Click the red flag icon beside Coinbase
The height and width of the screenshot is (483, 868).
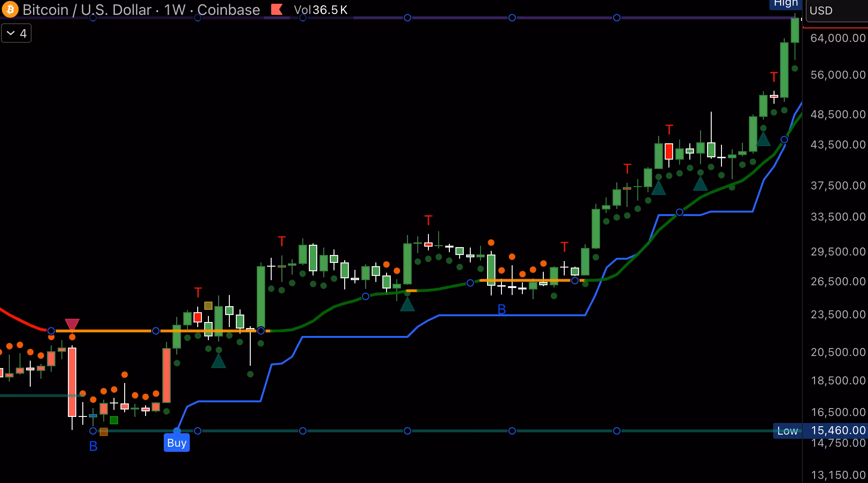pos(277,9)
